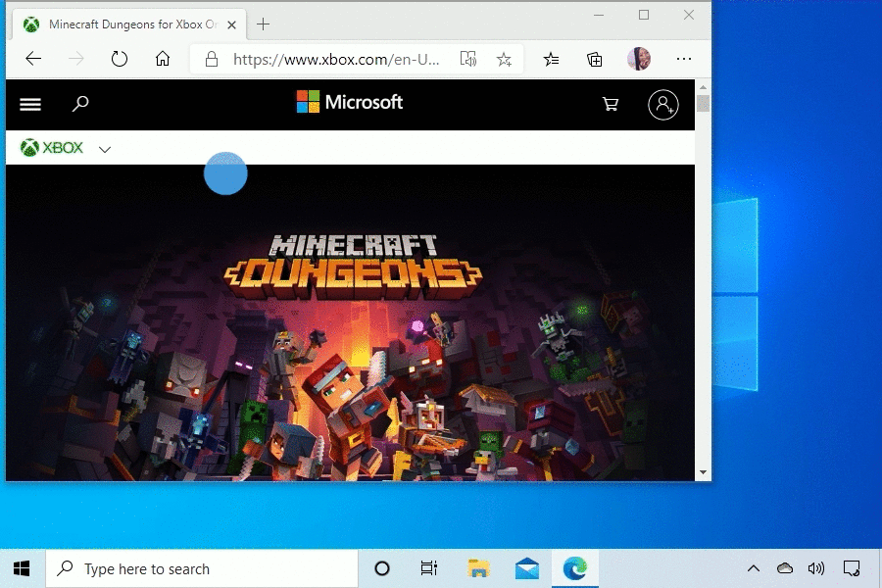Click the browser profile avatar
882x588 pixels.
tap(639, 59)
